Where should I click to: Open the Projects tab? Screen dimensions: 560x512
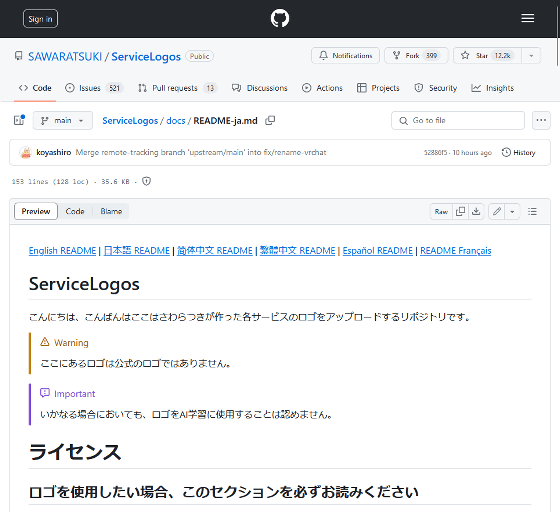[x=378, y=88]
